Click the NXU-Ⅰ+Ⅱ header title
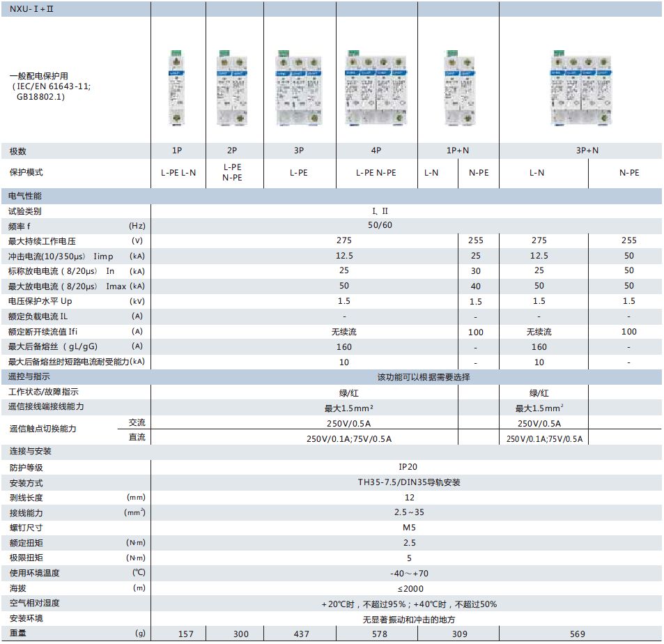Viewport: 664px width, 644px height. click(x=31, y=9)
